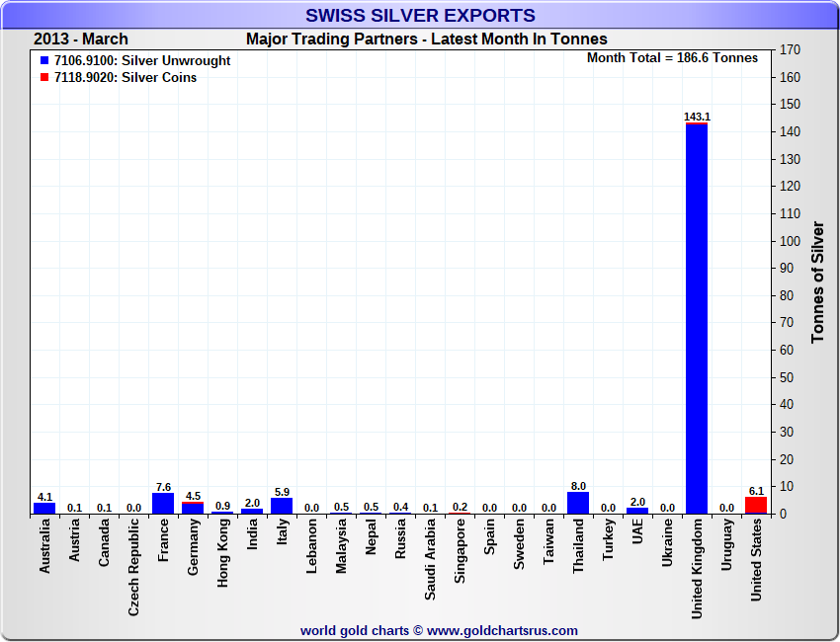Click the Swiss Silver Exports chart title
Screen dimensions: 840x642
[420, 16]
